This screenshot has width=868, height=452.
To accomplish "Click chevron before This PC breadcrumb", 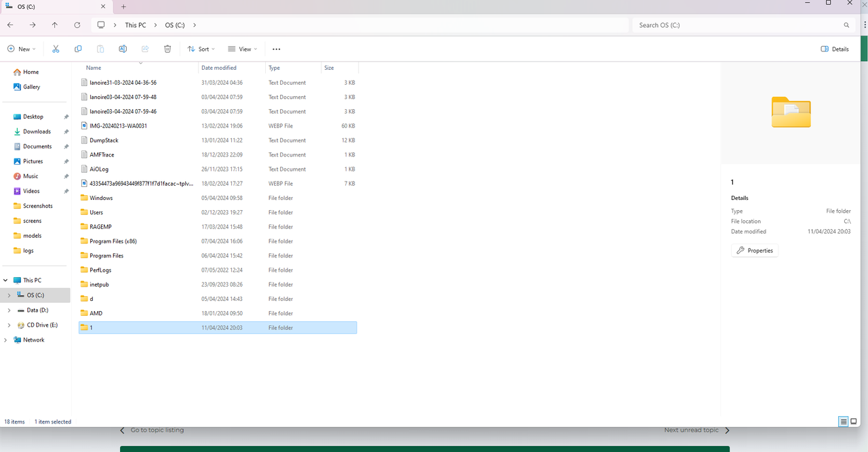I will pyautogui.click(x=116, y=25).
